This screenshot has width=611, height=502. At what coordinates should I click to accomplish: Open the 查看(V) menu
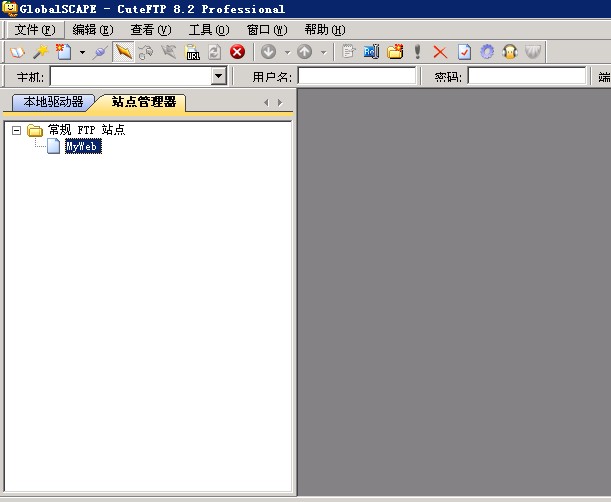(x=151, y=30)
